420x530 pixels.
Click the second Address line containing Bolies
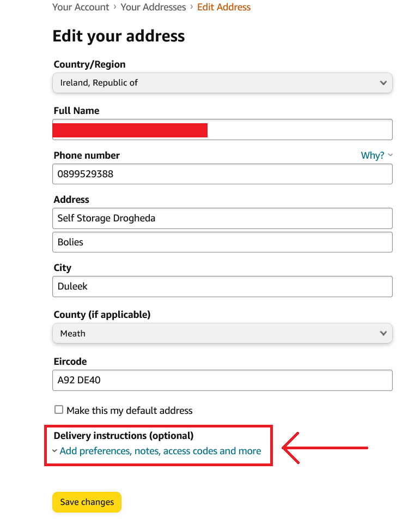point(222,242)
